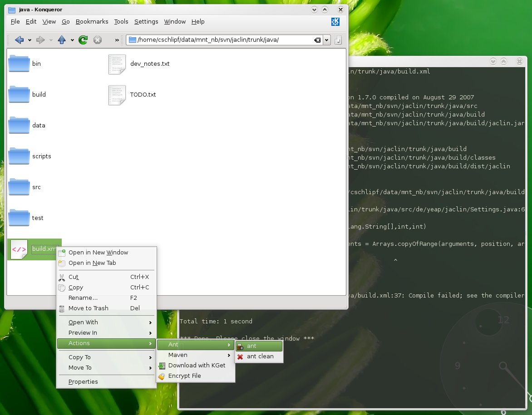Run ant from the Ant submenu
Image resolution: width=532 pixels, height=415 pixels.
point(259,346)
